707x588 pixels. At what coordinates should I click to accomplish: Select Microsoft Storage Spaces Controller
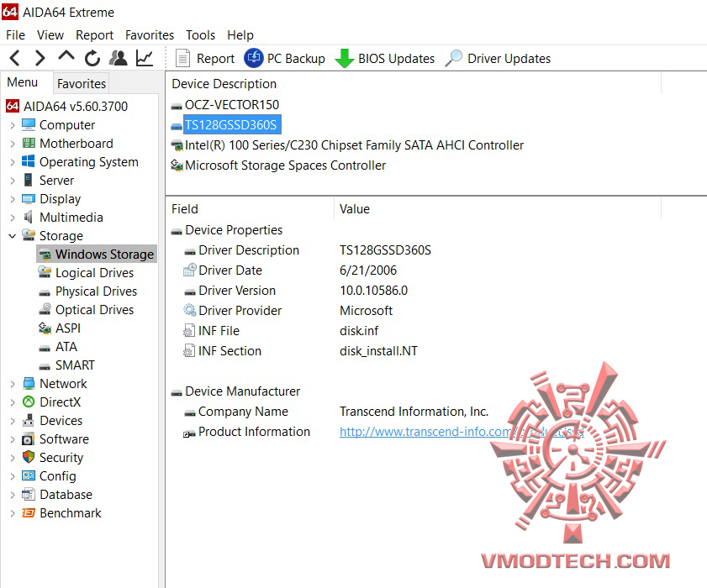click(x=285, y=165)
